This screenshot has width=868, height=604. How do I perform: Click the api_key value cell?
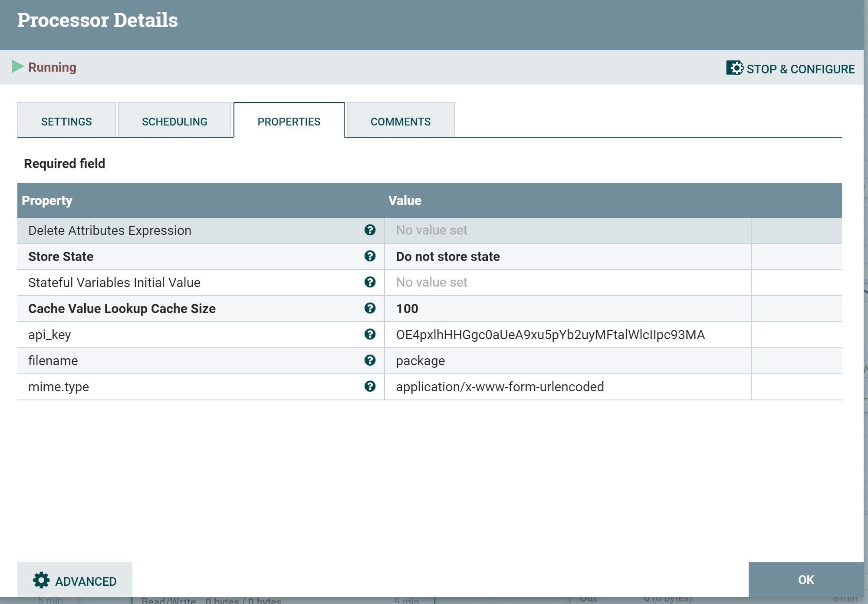click(x=550, y=335)
